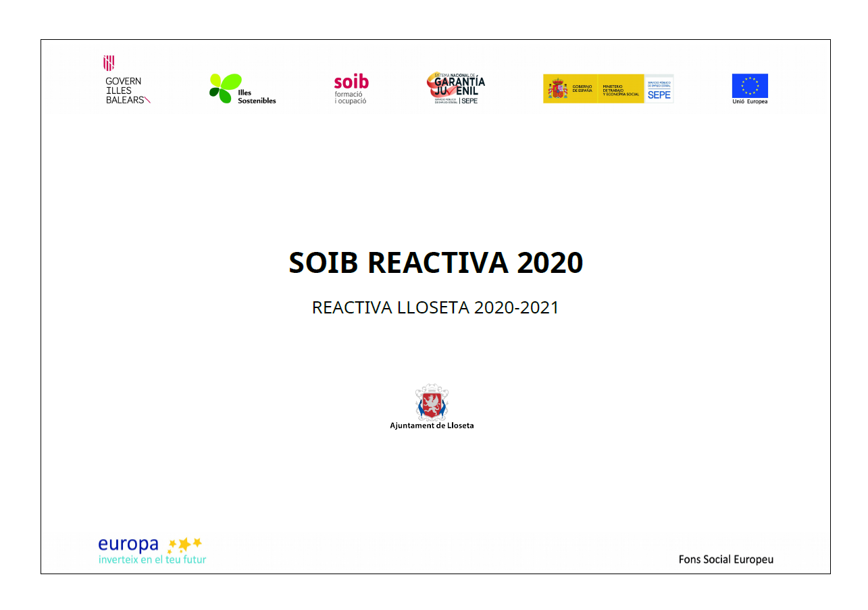Click the Ministerio de Trabajo y Economía Social label

point(621,90)
